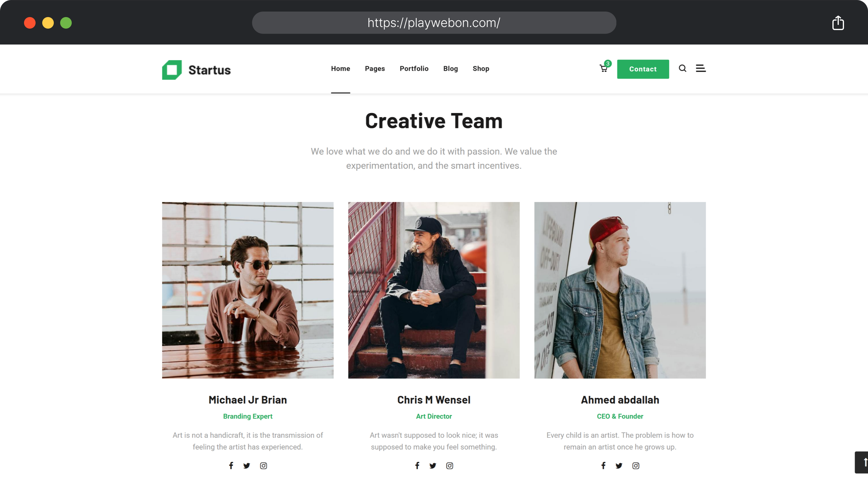Screen dimensions: 868x488
Task: Click the Branding Expert role text
Action: pos(248,416)
